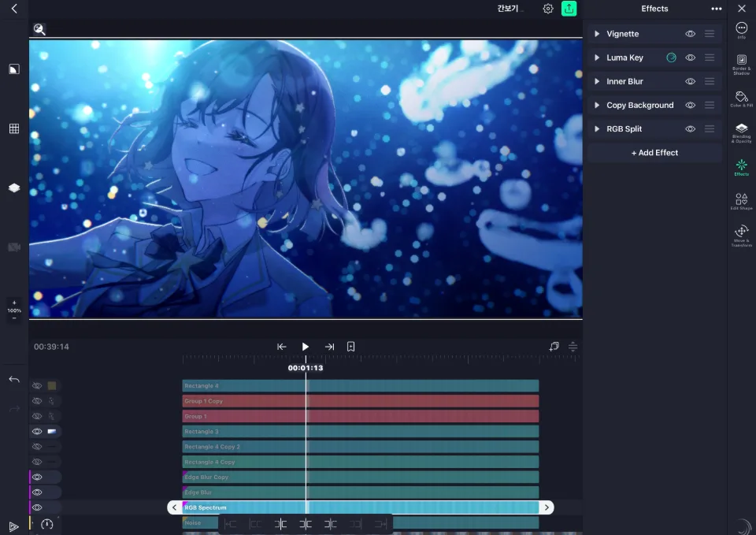Click the first trim-start icon in split toolbar
Viewport: 756px width, 535px height.
click(x=231, y=524)
